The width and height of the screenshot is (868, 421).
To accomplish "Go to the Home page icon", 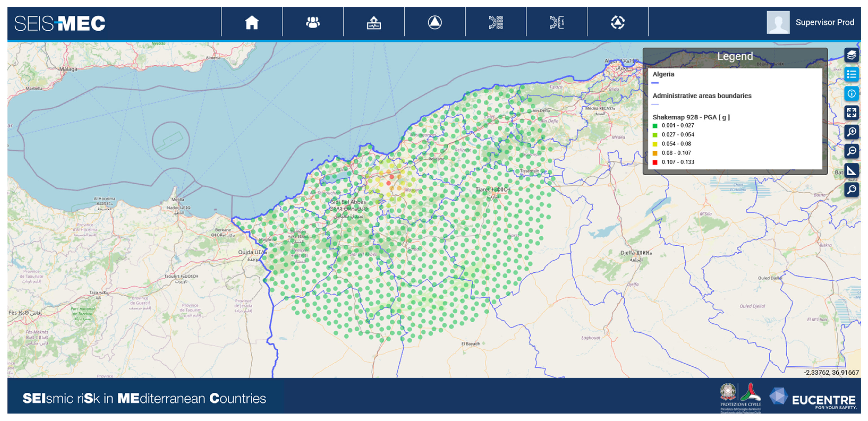I will 252,23.
